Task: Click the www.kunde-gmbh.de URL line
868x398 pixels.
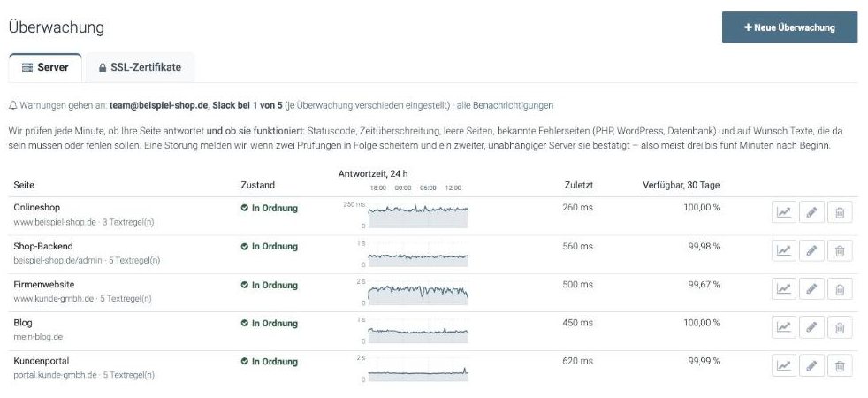Action: point(54,298)
